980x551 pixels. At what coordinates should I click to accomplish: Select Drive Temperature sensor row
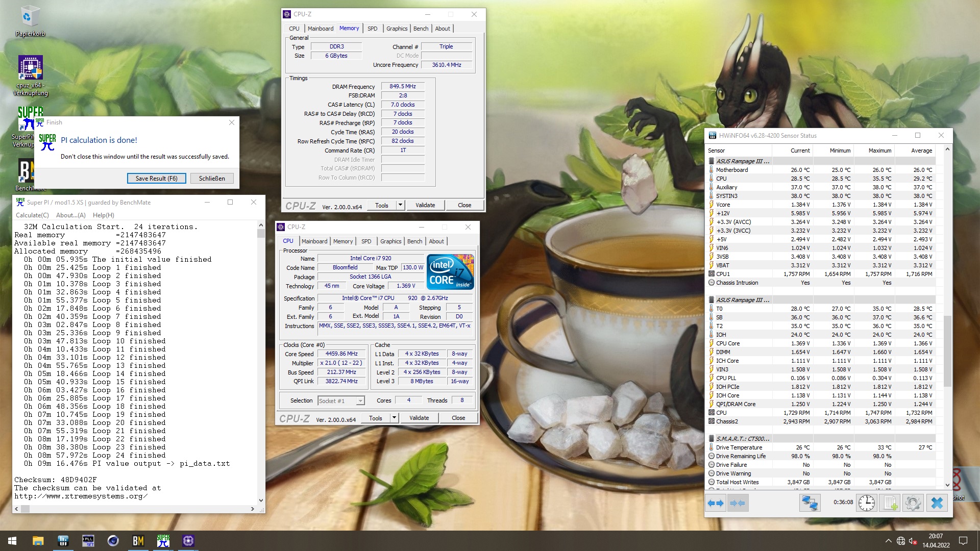[x=821, y=447]
